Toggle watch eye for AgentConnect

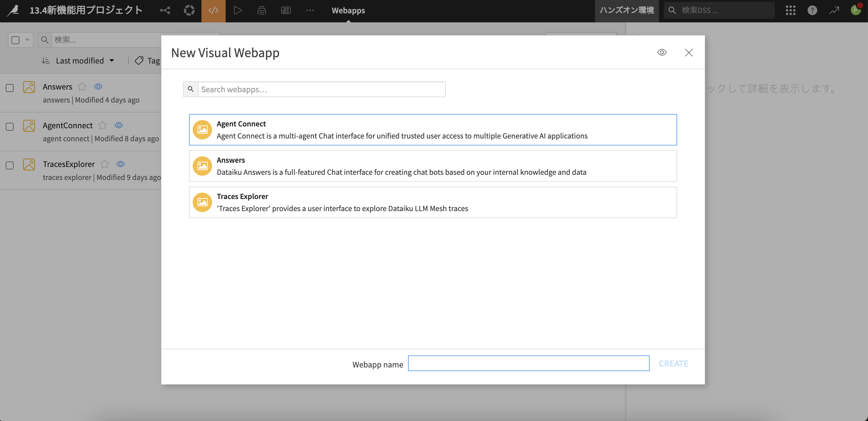[x=119, y=125]
